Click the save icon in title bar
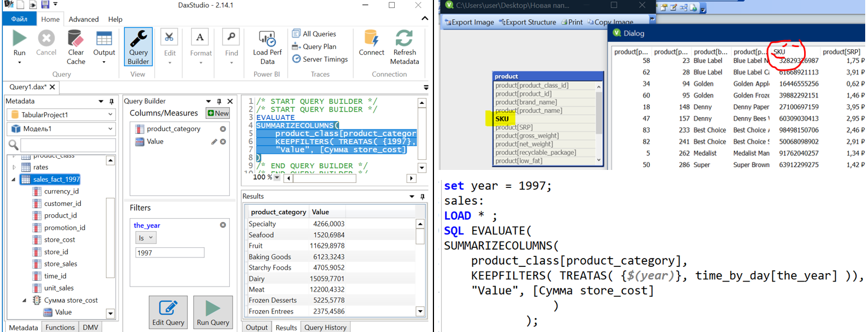The height and width of the screenshot is (332, 868). click(45, 4)
